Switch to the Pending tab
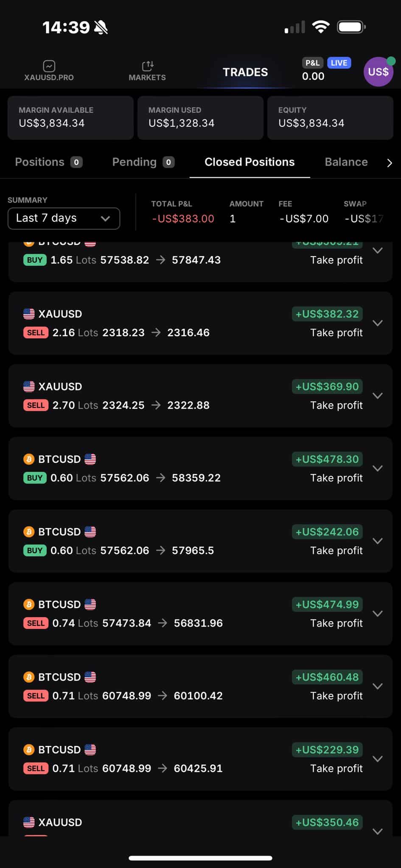This screenshot has height=868, width=401. coord(143,162)
